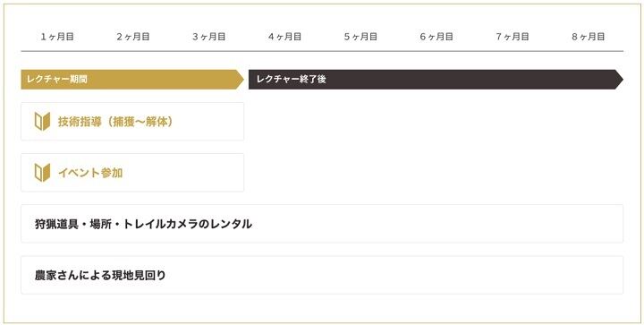
Task: Click the イベント参加 gold heading text
Action: coord(90,173)
